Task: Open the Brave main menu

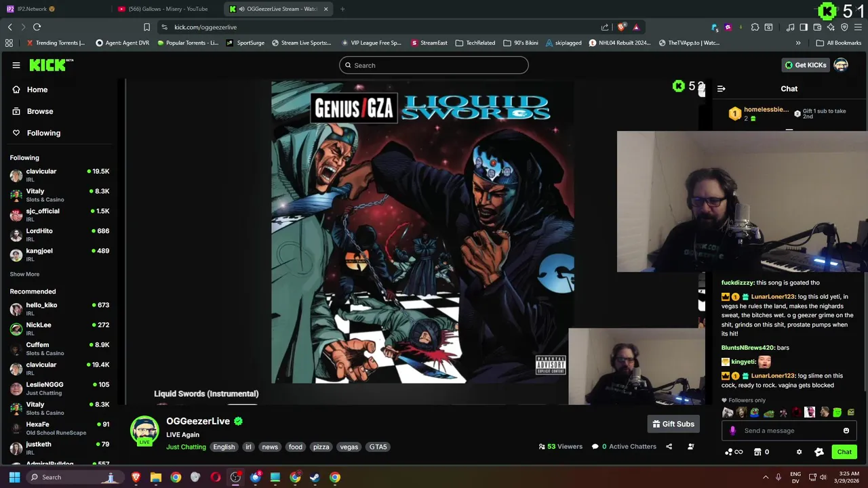Action: click(858, 27)
